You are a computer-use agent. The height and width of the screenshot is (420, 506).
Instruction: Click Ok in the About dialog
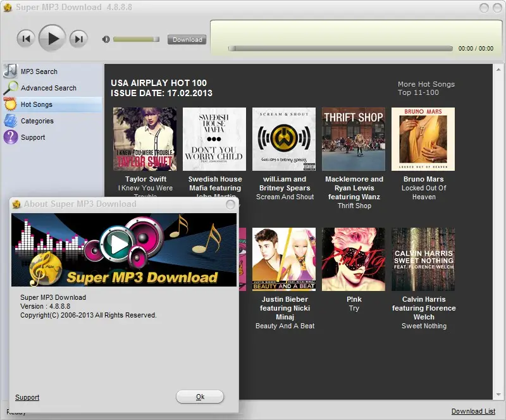point(200,397)
